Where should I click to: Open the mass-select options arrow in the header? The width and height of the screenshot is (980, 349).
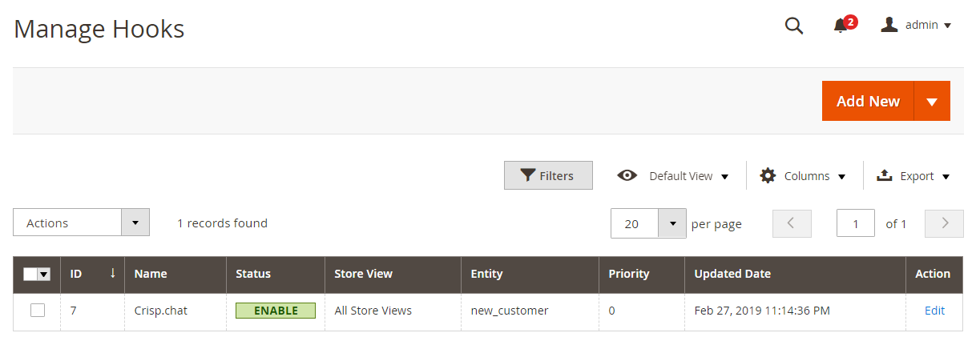click(x=44, y=274)
